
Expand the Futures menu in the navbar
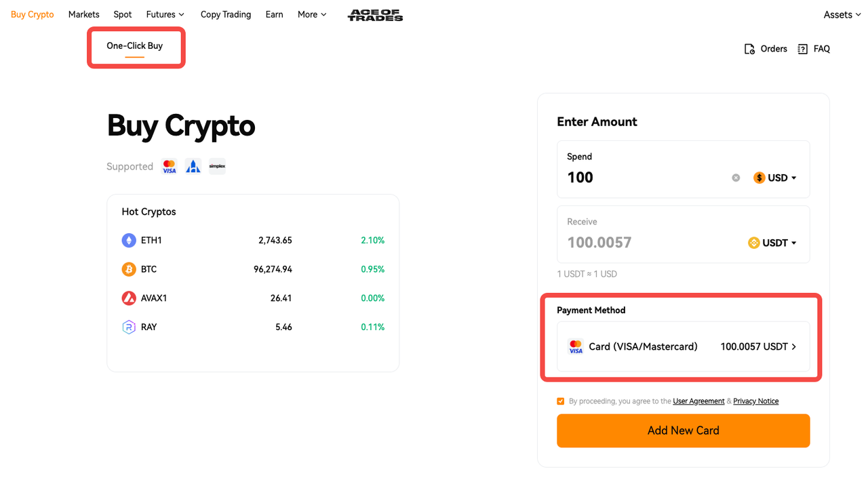click(x=165, y=14)
